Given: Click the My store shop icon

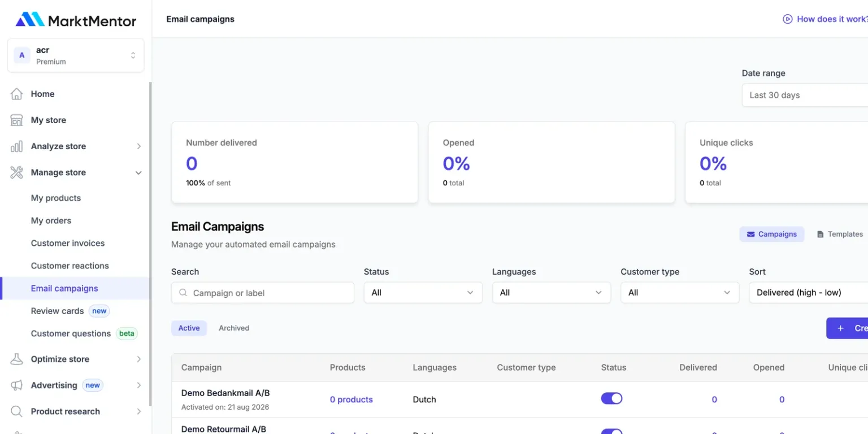Looking at the screenshot, I should click(17, 120).
